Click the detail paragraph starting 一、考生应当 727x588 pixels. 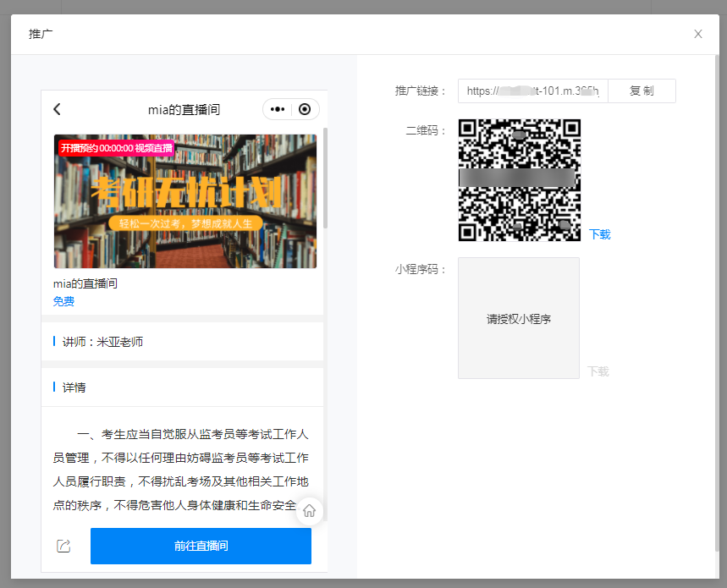[181, 470]
